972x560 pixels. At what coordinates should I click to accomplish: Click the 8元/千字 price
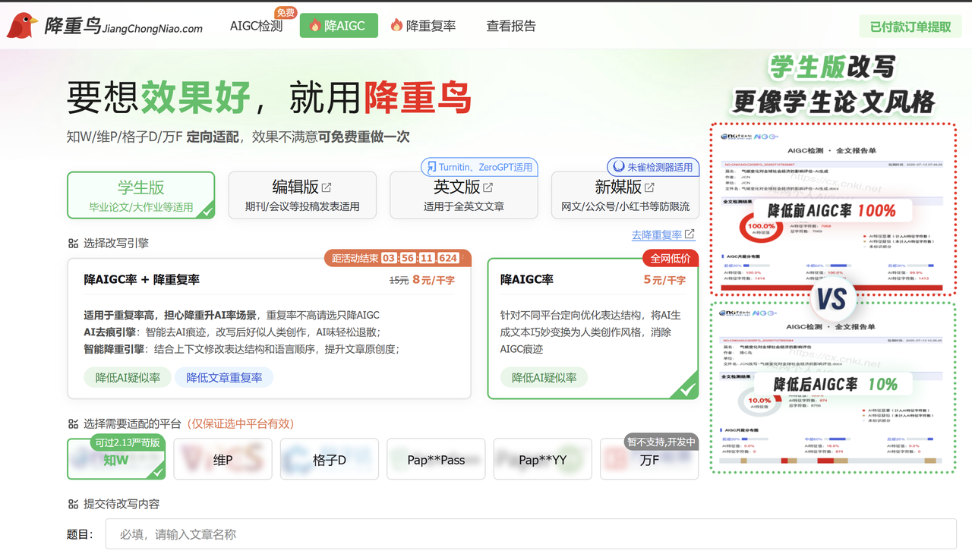(434, 280)
